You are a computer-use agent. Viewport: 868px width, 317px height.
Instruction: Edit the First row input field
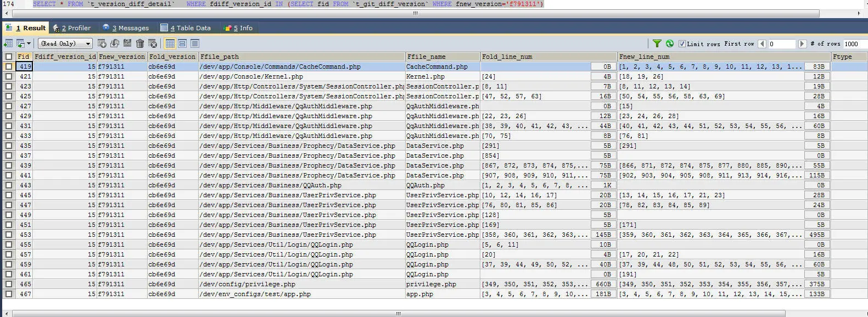click(x=781, y=44)
